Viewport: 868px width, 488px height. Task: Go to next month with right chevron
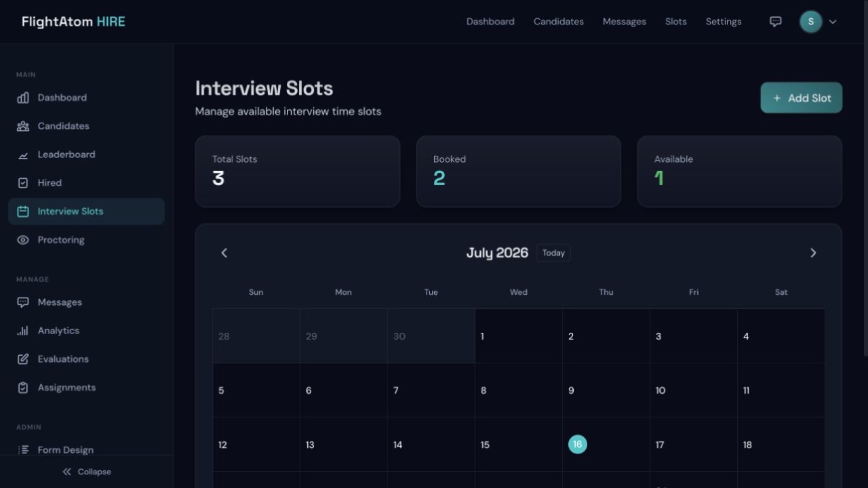813,253
